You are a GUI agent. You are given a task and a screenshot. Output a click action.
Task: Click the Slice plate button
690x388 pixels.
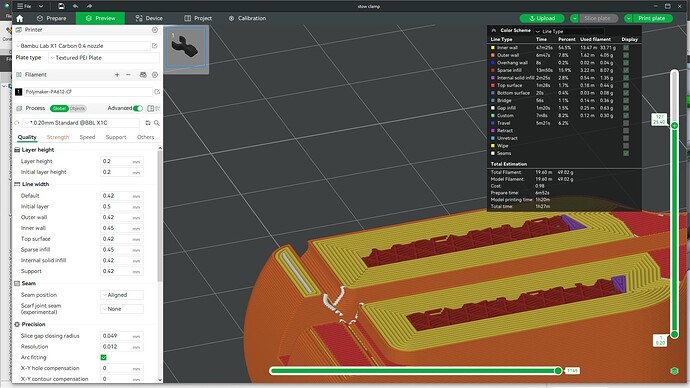(x=598, y=18)
